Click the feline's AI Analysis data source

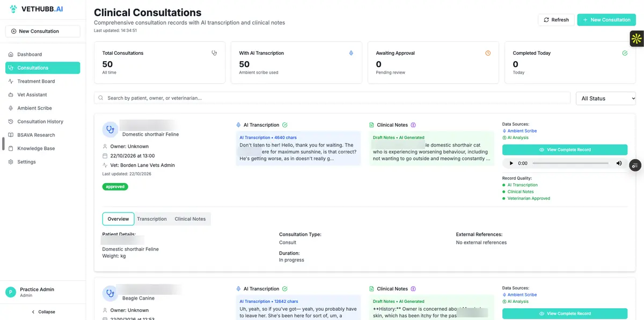click(515, 138)
